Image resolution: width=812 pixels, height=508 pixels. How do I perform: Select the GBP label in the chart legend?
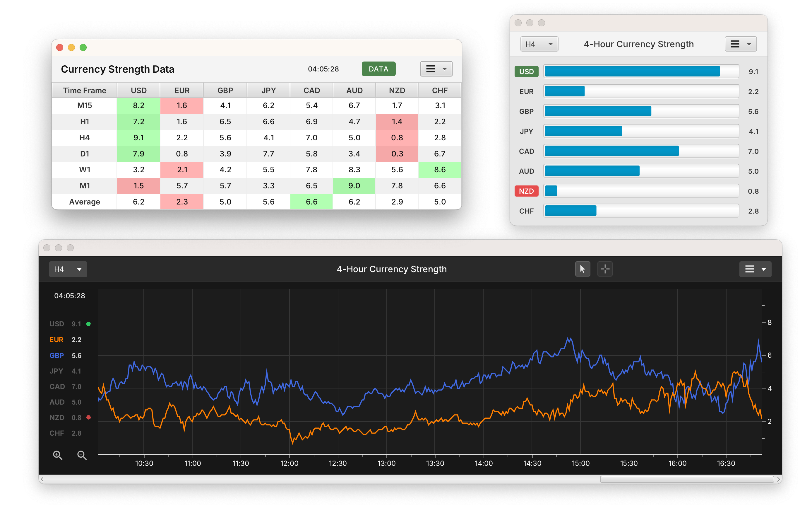click(x=56, y=355)
